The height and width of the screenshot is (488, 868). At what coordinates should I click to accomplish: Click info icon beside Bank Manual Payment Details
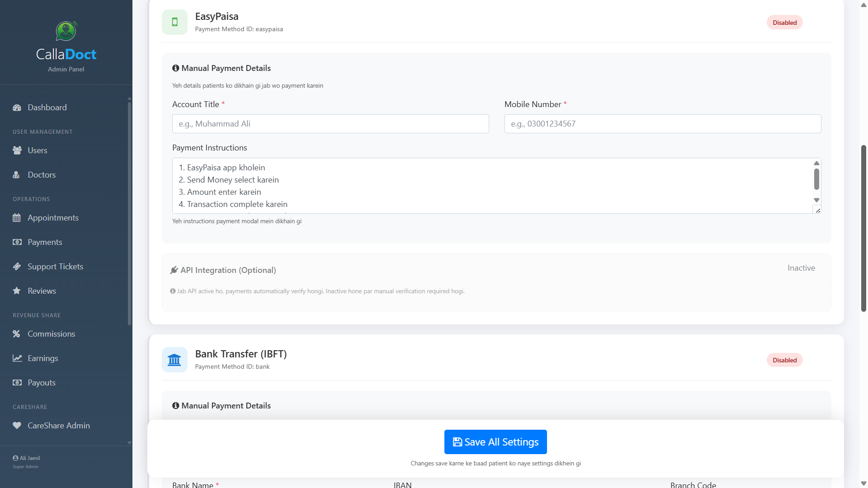(x=175, y=406)
